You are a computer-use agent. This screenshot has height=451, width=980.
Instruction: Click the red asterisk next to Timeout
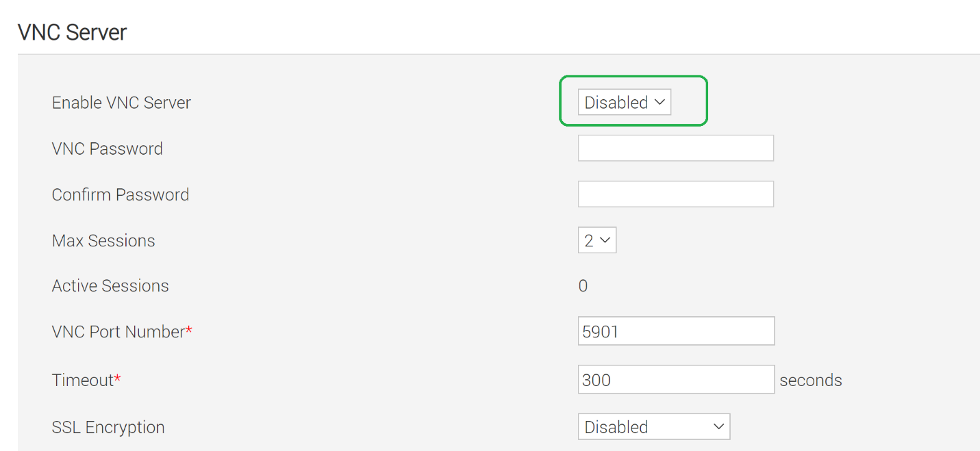117,378
